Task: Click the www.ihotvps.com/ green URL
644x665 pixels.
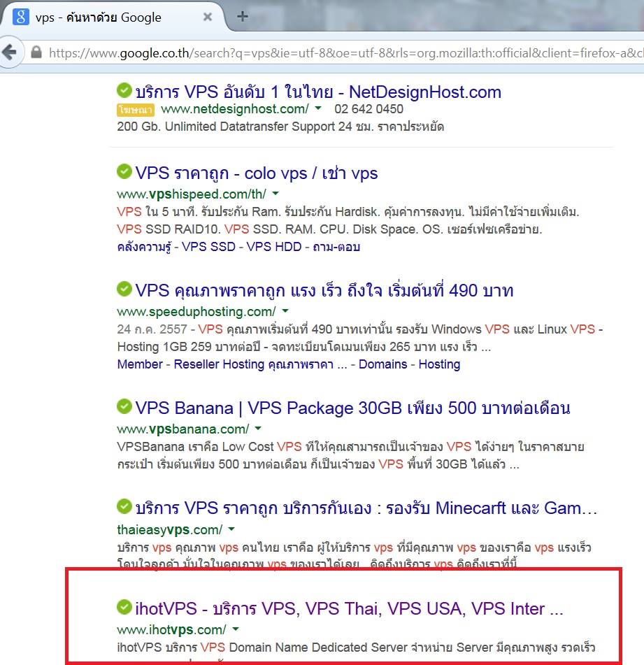Action: (x=172, y=630)
